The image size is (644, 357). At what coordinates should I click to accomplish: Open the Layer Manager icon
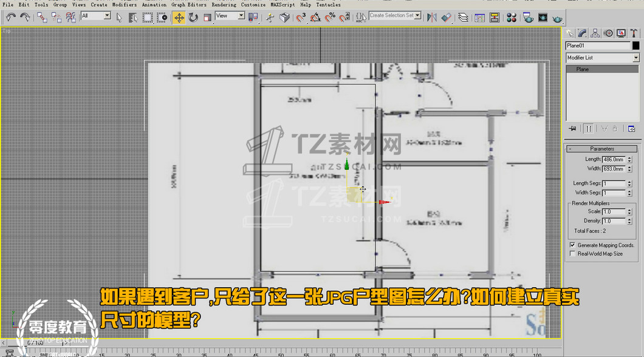click(x=464, y=17)
